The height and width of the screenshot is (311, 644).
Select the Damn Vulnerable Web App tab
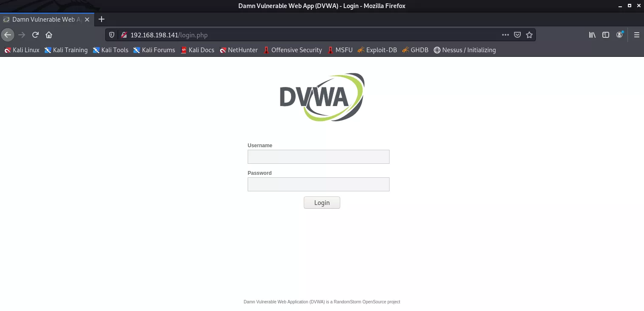tap(47, 19)
